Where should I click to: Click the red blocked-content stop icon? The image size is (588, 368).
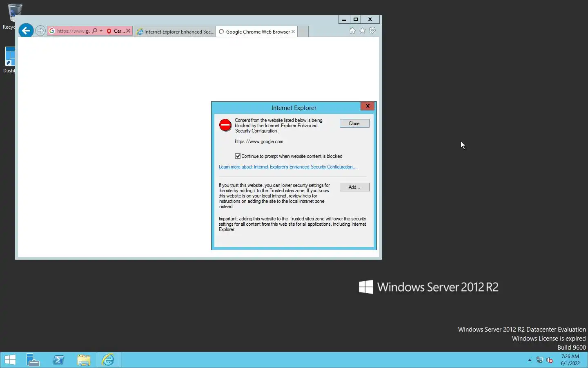tap(225, 125)
